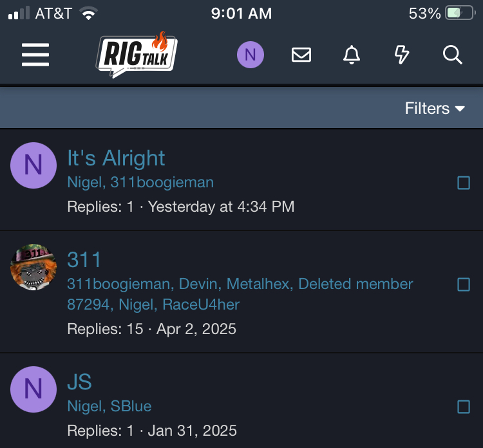The height and width of the screenshot is (448, 483).
Task: Check the battery indicator in status bar
Action: 460,13
